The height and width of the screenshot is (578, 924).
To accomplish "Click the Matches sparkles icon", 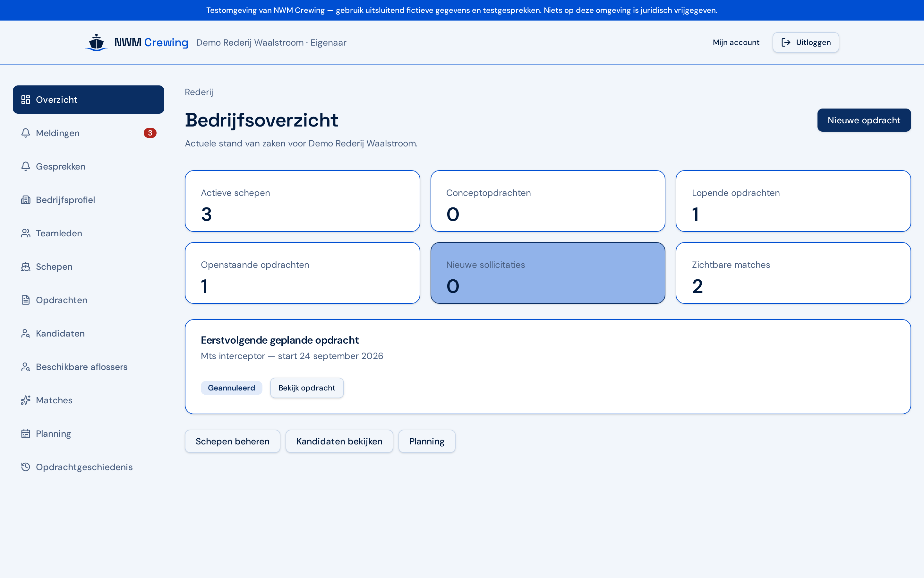I will [26, 400].
